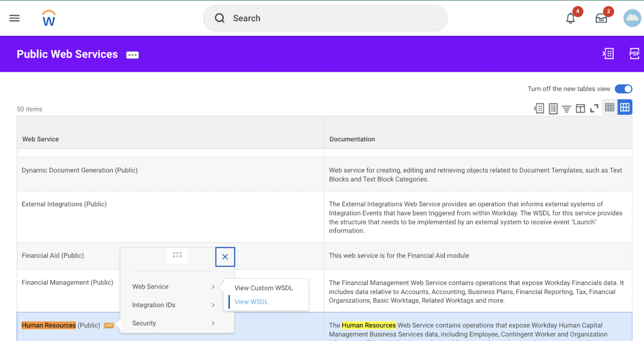The width and height of the screenshot is (644, 341).
Task: Open the hamburger navigation menu
Action: click(14, 18)
